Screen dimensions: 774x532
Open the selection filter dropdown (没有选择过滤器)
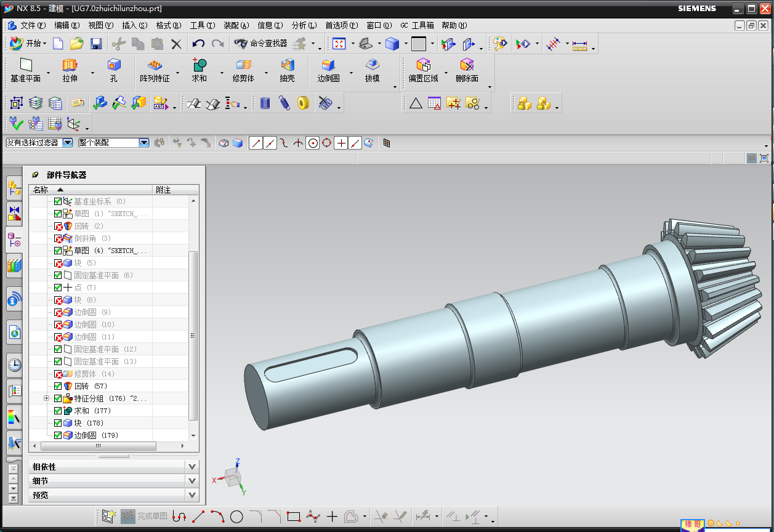[68, 143]
